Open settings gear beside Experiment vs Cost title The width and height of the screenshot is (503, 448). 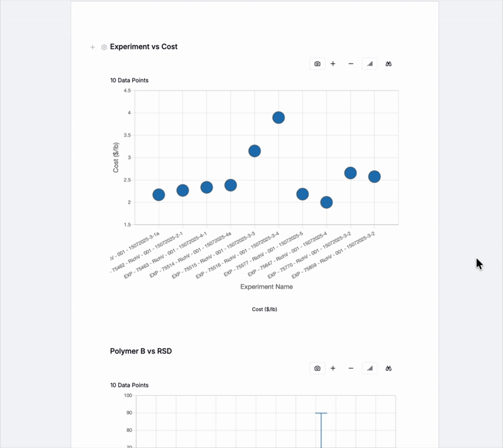click(104, 47)
